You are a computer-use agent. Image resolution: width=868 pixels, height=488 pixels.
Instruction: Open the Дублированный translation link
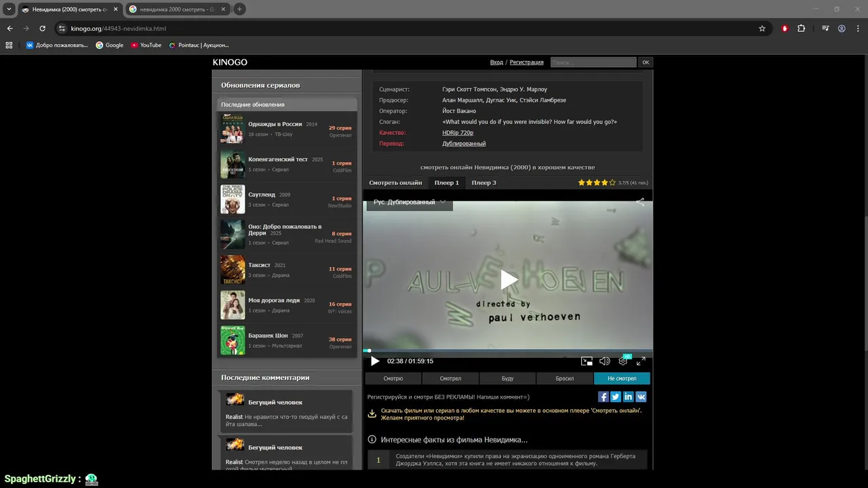pos(464,144)
